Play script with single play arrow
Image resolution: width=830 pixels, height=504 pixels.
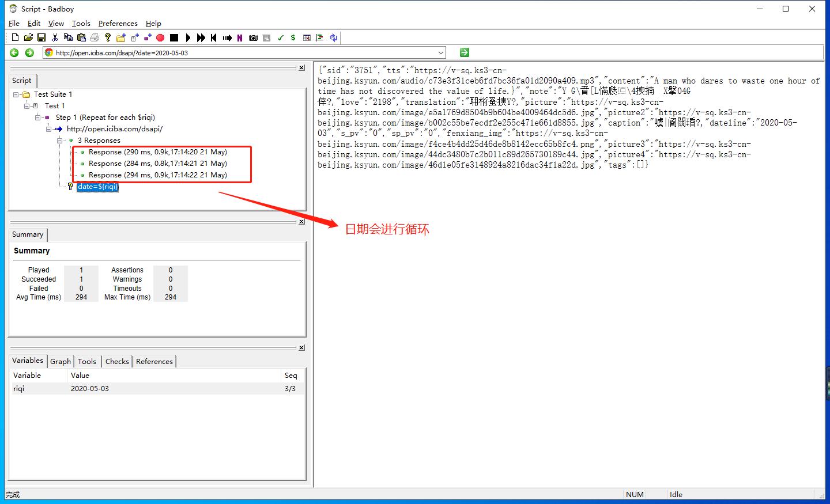188,37
